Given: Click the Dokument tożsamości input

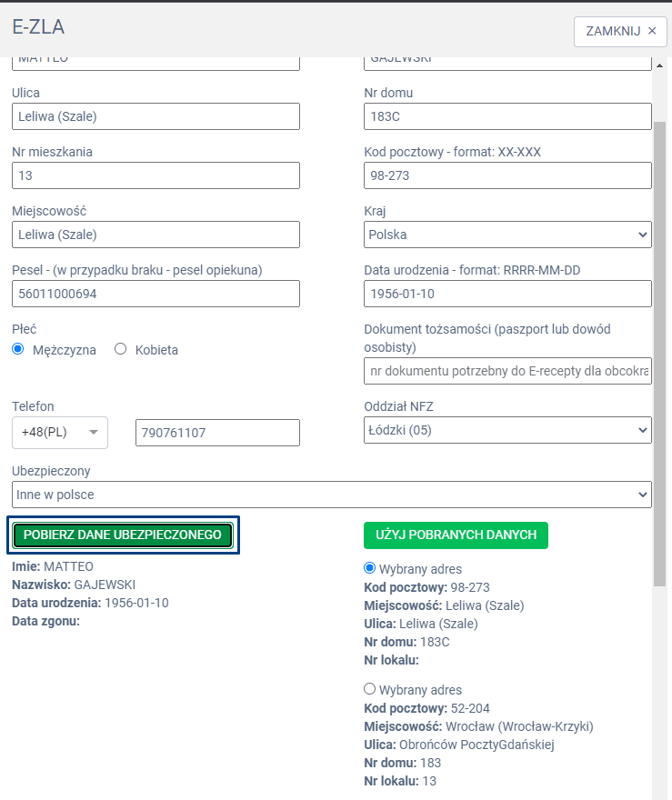Looking at the screenshot, I should [507, 371].
